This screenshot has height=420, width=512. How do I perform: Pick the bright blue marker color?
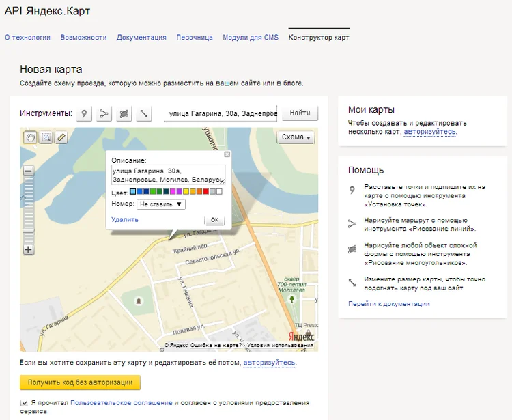(139, 191)
